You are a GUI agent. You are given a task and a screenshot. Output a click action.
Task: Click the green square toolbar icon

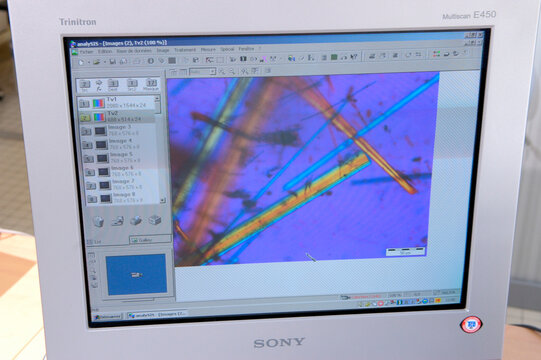click(334, 57)
